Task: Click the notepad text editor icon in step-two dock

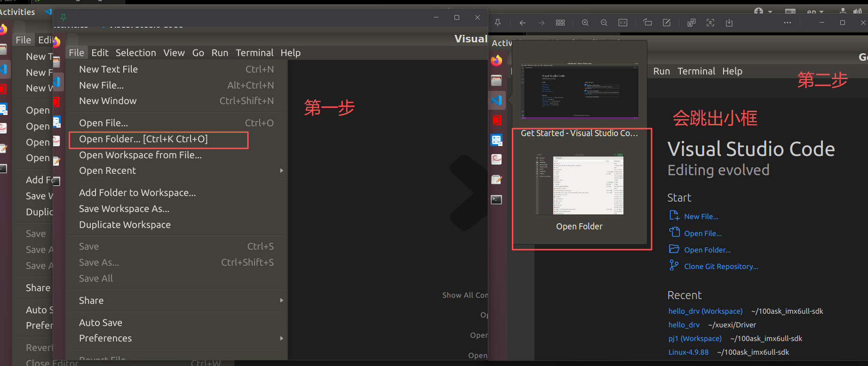Action: pyautogui.click(x=496, y=179)
